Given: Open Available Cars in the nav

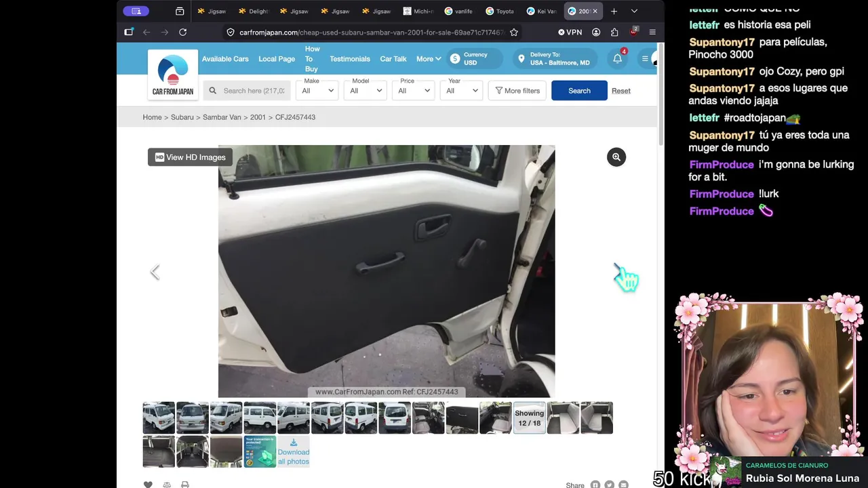Looking at the screenshot, I should coord(225,59).
